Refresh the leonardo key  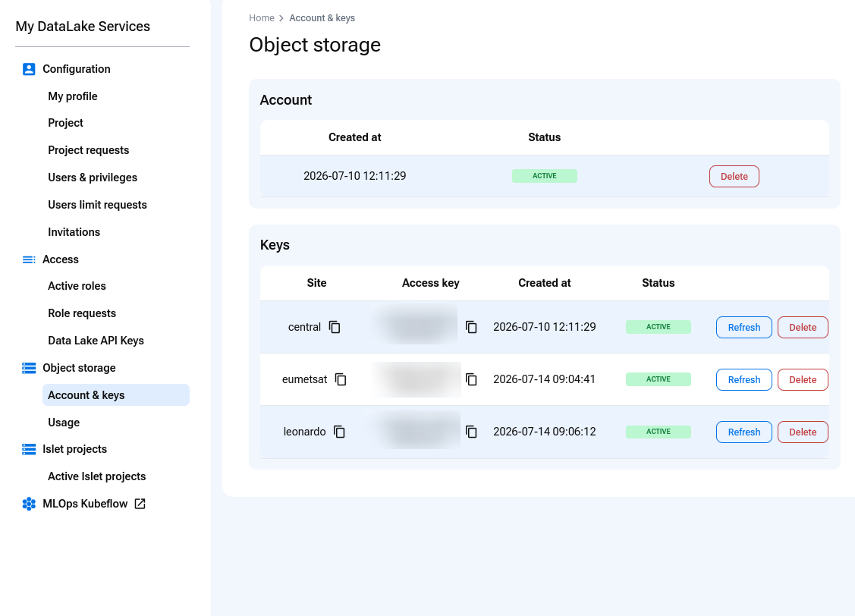[x=744, y=432]
